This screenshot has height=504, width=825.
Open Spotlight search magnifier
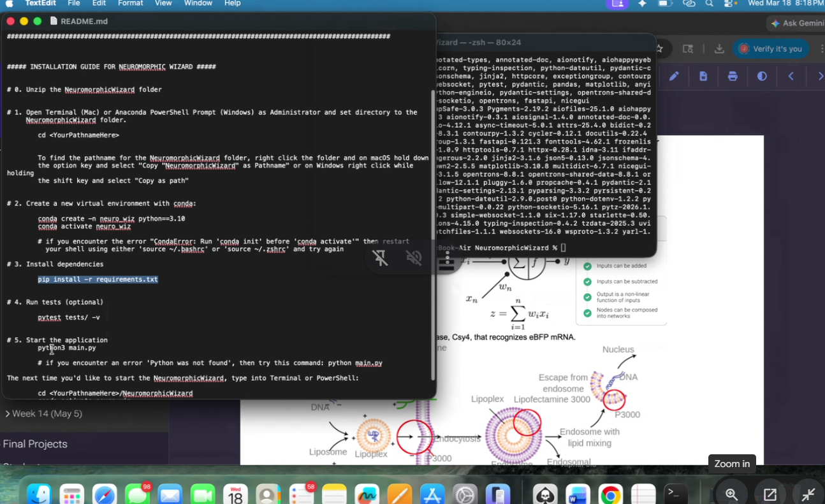coord(709,3)
